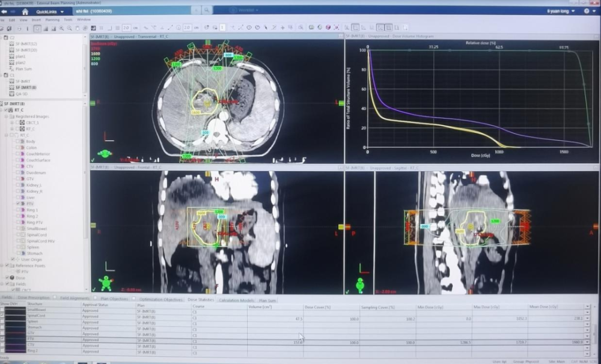This screenshot has width=601, height=364.
Task: Toggle Show DVH checkbox for PTV row
Action: 2,339
